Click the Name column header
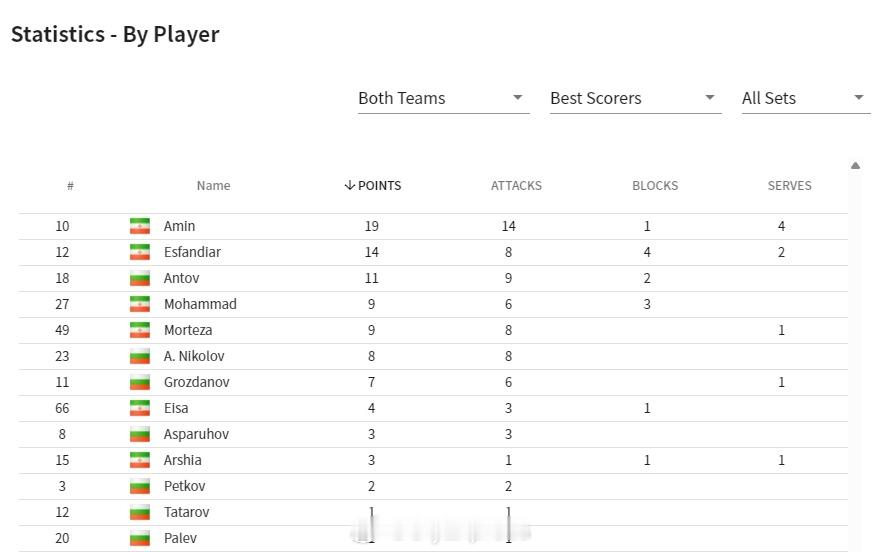 [x=213, y=186]
